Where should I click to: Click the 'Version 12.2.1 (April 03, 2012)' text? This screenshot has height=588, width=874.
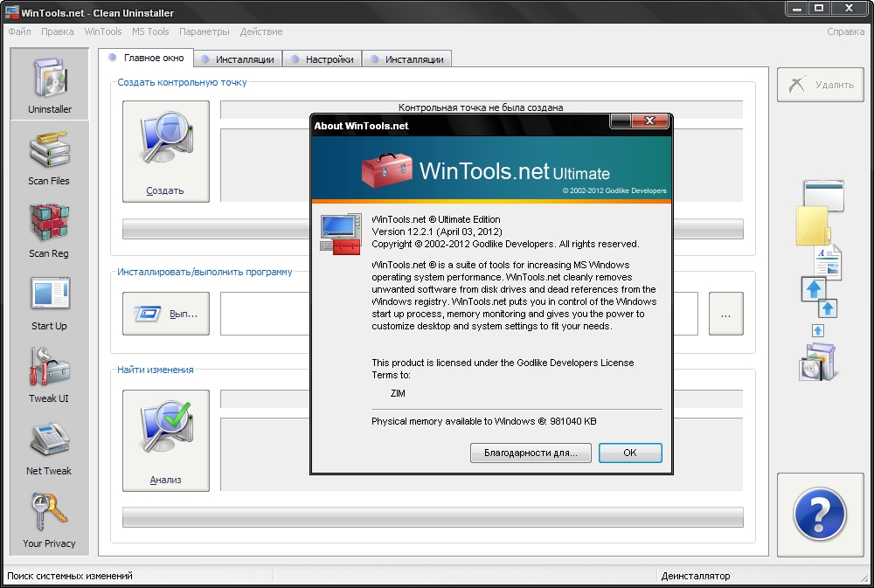click(437, 232)
